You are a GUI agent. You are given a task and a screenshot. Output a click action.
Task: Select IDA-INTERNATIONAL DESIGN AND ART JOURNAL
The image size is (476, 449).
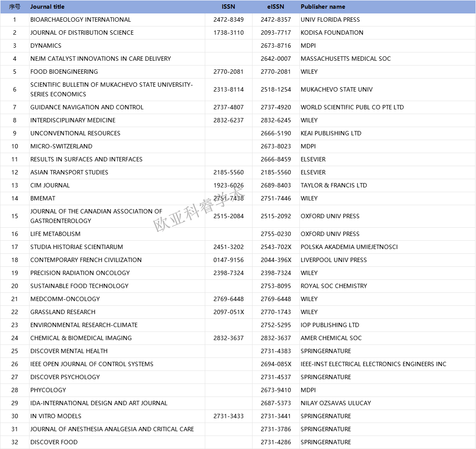coord(99,404)
